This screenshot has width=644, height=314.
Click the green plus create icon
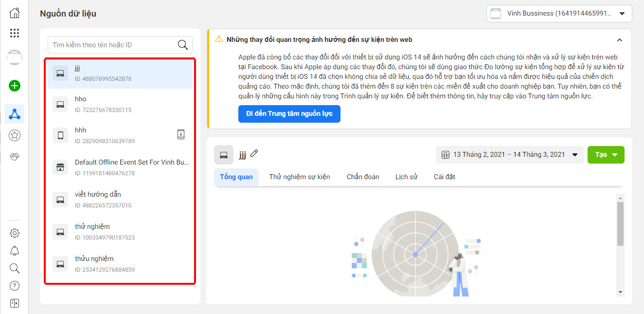pyautogui.click(x=15, y=86)
